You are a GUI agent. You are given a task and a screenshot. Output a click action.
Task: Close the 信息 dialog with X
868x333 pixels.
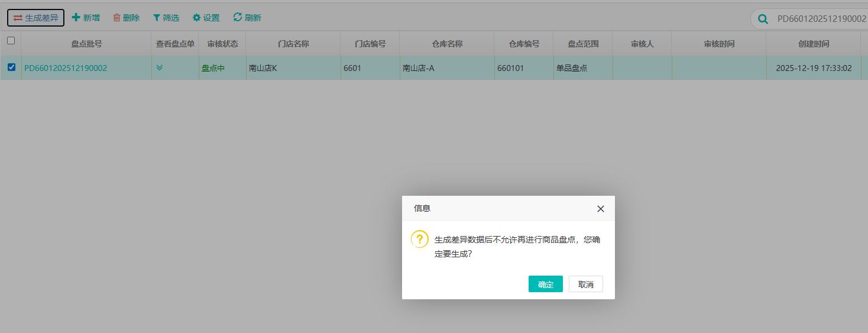[601, 209]
